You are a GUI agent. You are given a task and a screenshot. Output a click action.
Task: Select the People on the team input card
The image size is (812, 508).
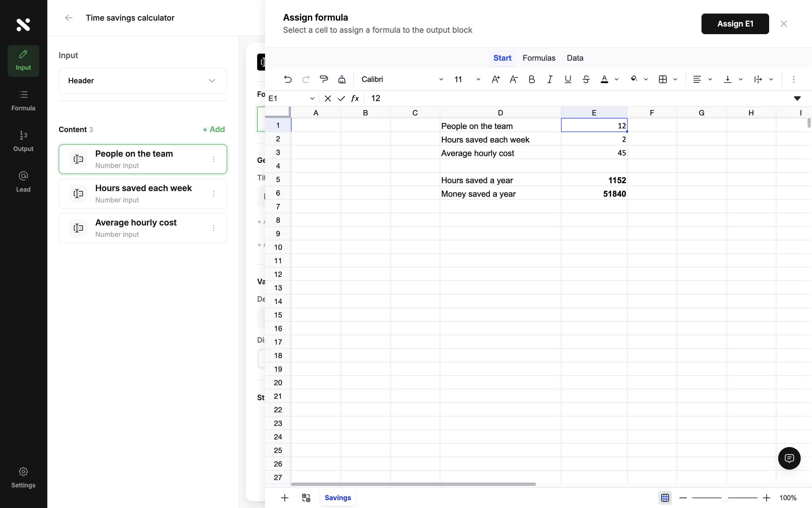pyautogui.click(x=143, y=159)
